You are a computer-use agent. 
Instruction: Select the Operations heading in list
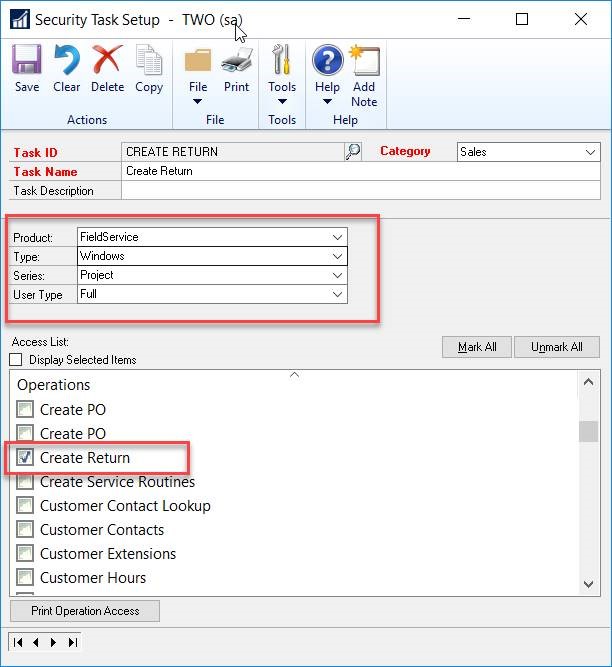[x=54, y=385]
